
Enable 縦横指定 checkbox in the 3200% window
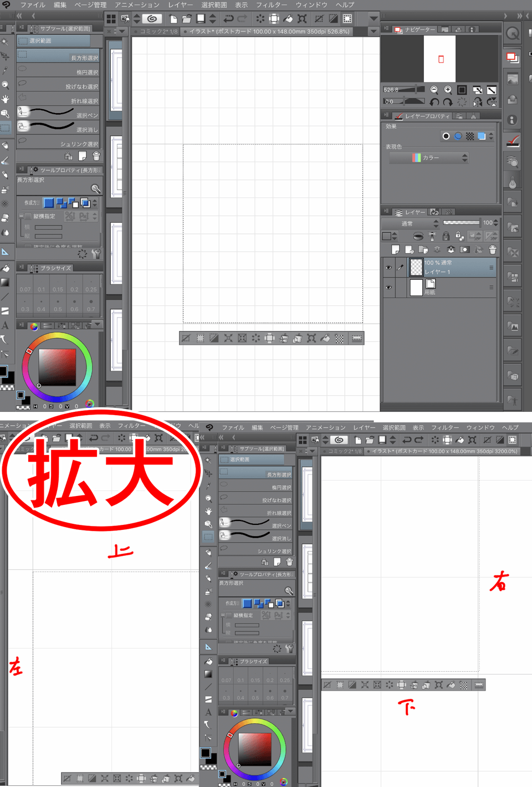click(x=228, y=615)
